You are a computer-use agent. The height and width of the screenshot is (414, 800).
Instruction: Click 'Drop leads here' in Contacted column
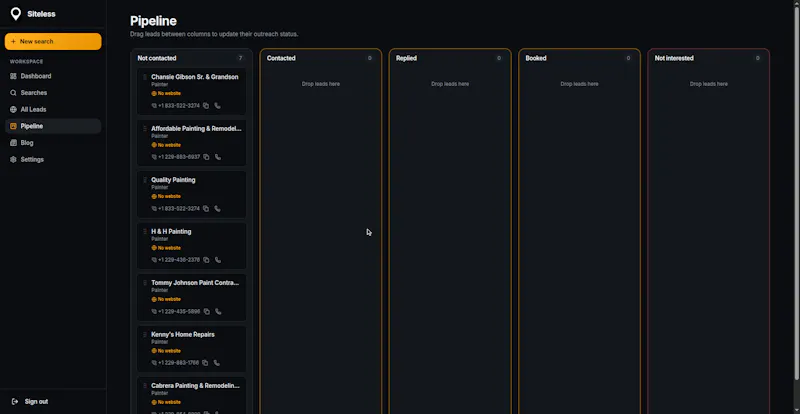coord(320,84)
